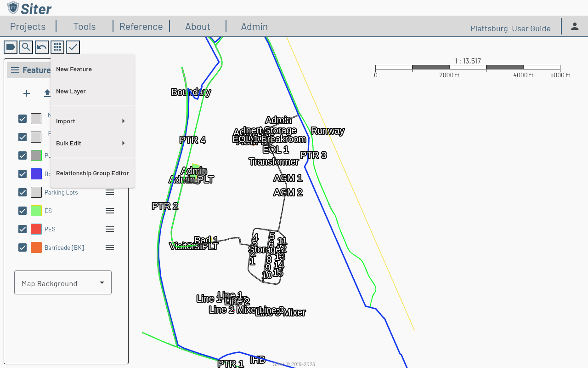Screen dimensions: 588x368
Task: Expand the Import submenu
Action: click(x=92, y=121)
